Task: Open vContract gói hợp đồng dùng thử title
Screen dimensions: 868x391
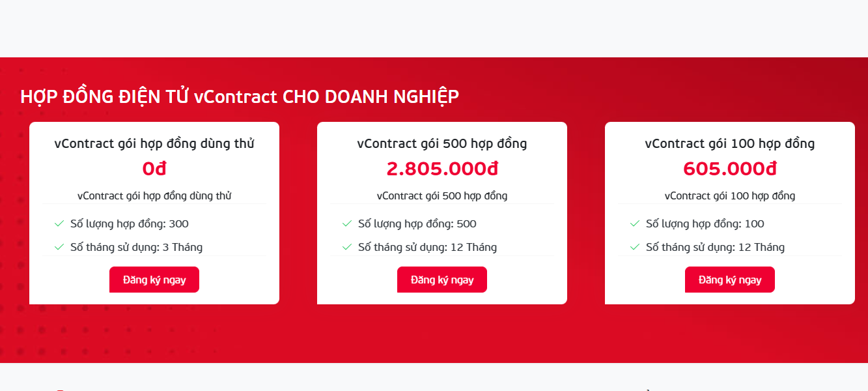Action: pos(154,143)
